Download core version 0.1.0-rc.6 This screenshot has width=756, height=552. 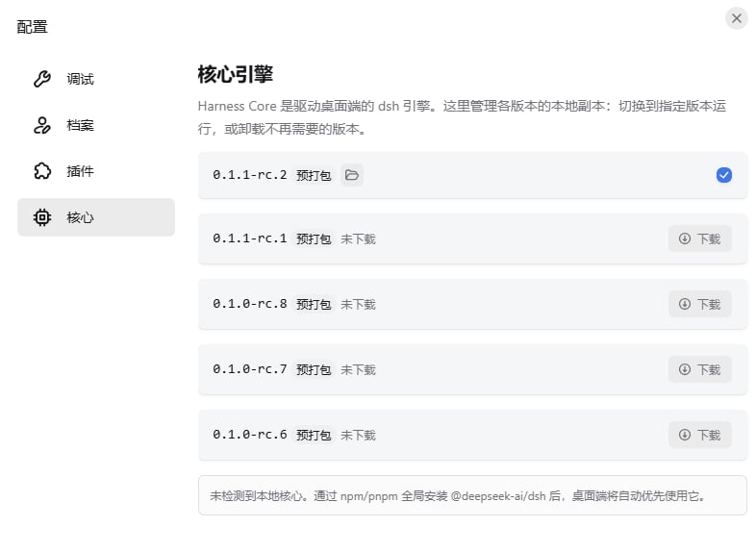[700, 435]
